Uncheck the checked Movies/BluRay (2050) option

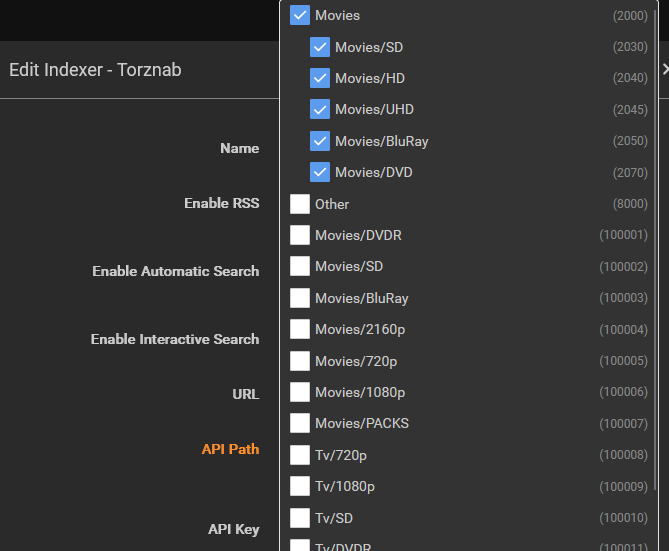pos(320,141)
